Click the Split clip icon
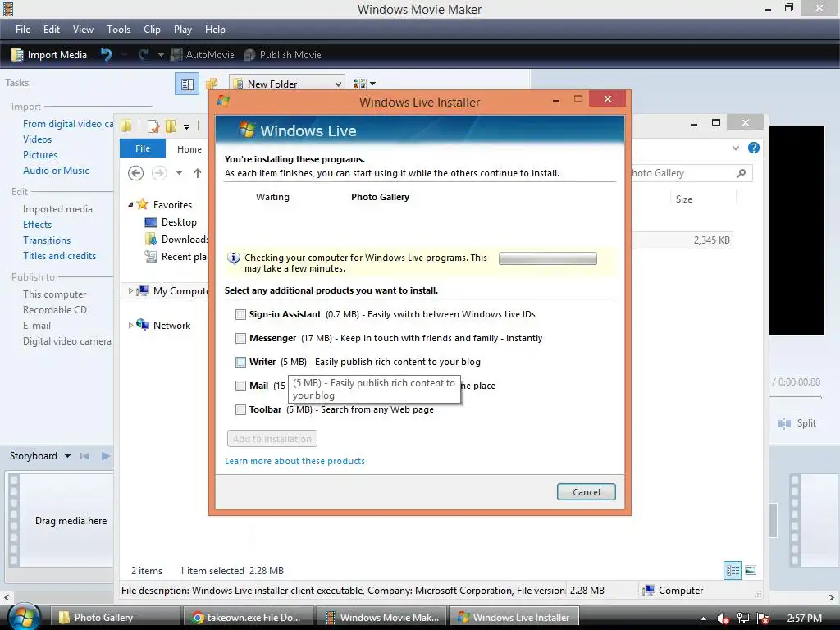The height and width of the screenshot is (630, 840). point(784,424)
